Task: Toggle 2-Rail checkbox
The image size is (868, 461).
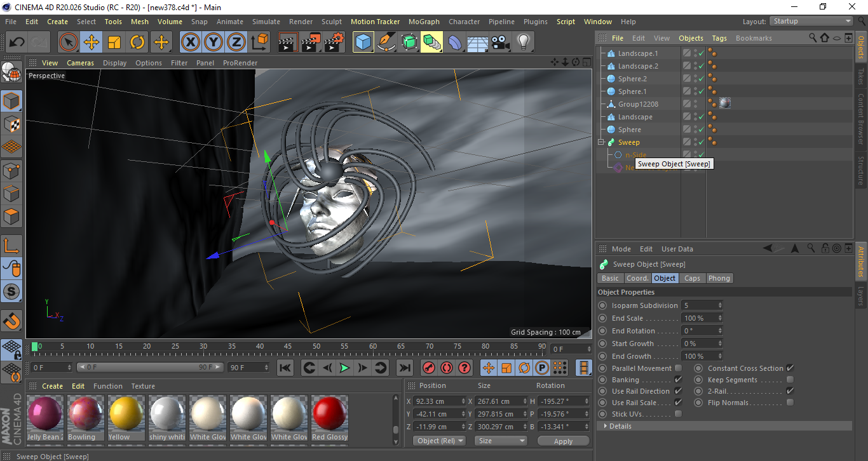Action: [x=790, y=391]
